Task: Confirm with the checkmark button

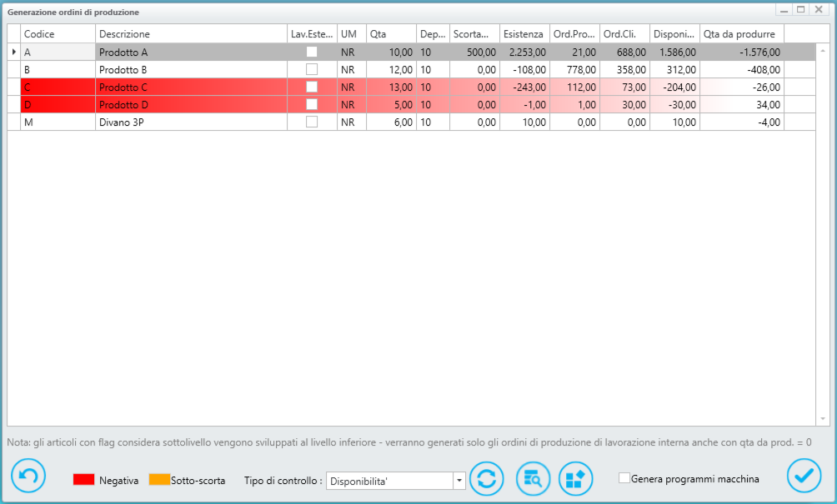Action: tap(804, 475)
